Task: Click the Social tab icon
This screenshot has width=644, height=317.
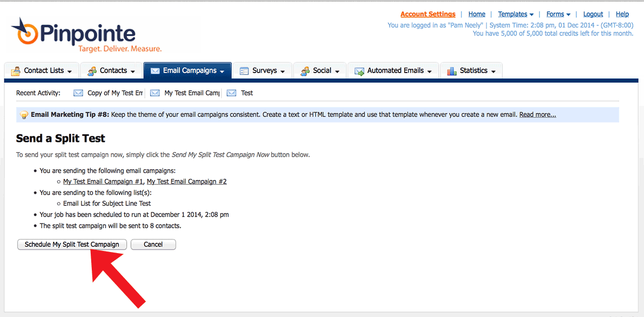Action: (305, 71)
